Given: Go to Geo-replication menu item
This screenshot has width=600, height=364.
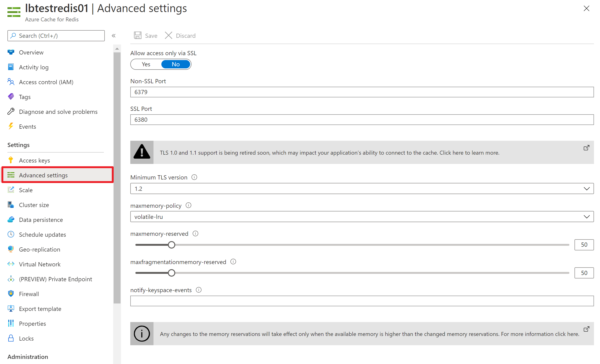Looking at the screenshot, I should (39, 249).
